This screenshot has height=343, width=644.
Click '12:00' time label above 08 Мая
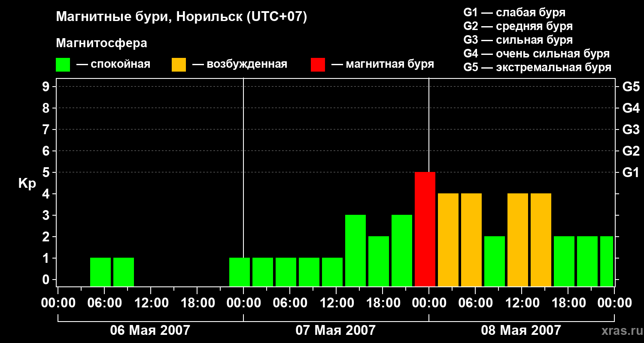[522, 303]
